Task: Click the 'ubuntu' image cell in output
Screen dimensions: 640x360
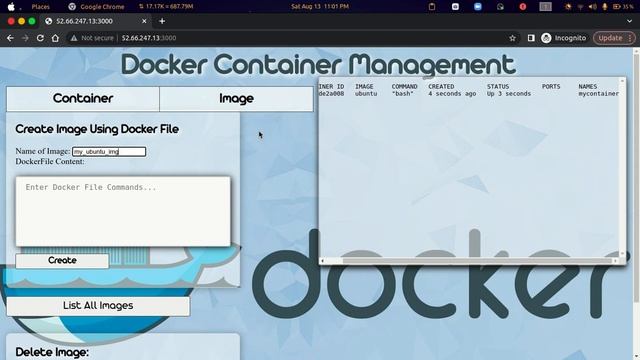Action: (x=366, y=94)
